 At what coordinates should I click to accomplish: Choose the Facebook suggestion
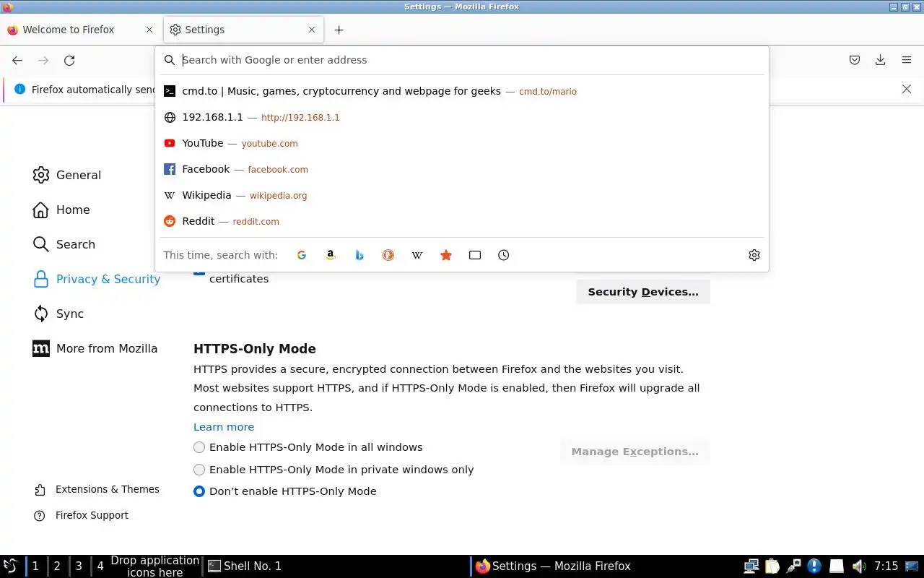pyautogui.click(x=462, y=169)
